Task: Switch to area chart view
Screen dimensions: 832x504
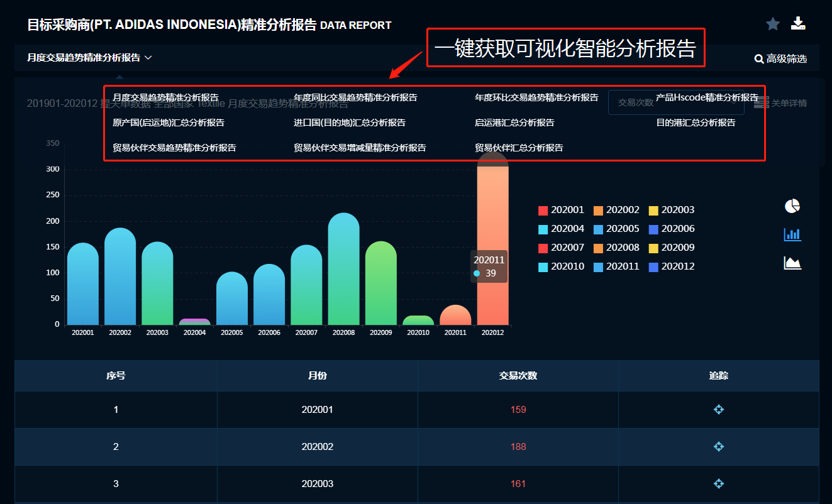Action: pos(792,263)
